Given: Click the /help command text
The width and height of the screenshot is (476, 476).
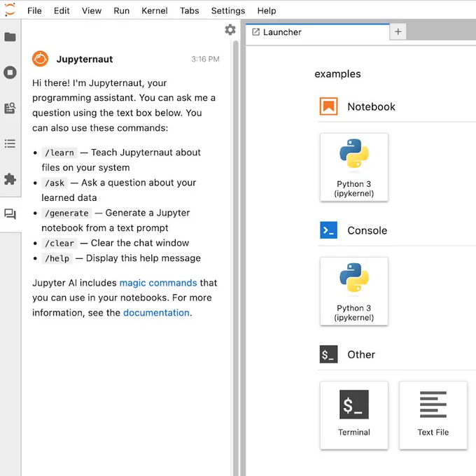Looking at the screenshot, I should tap(57, 258).
